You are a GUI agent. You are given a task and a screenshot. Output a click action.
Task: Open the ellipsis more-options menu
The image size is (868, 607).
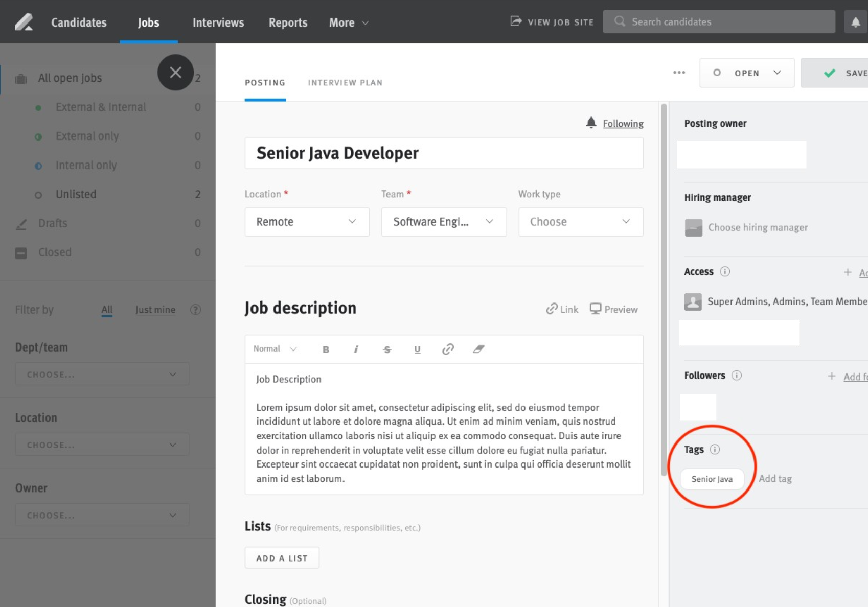(679, 73)
